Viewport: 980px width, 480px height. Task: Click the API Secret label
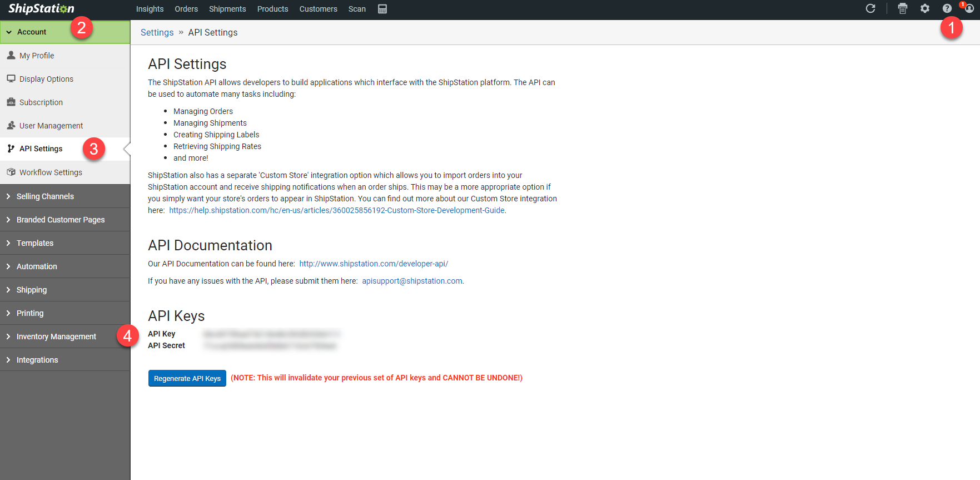point(166,345)
